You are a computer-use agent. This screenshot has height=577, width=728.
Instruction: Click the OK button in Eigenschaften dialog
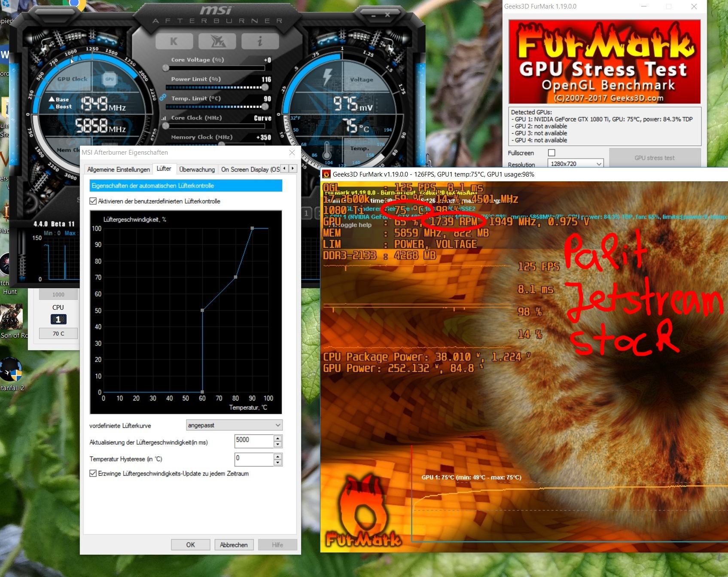(190, 545)
